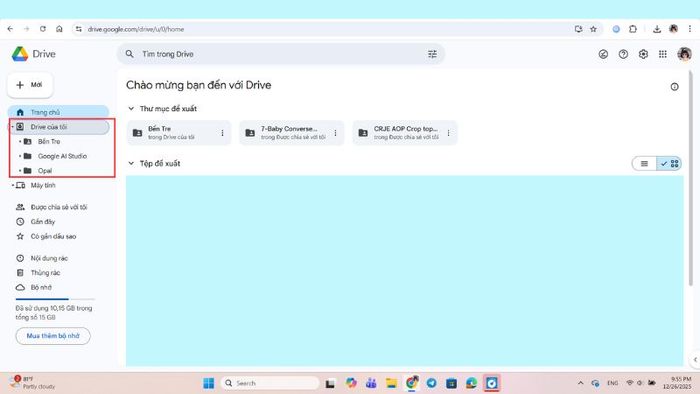Open the side panel collapse arrow

(x=695, y=360)
